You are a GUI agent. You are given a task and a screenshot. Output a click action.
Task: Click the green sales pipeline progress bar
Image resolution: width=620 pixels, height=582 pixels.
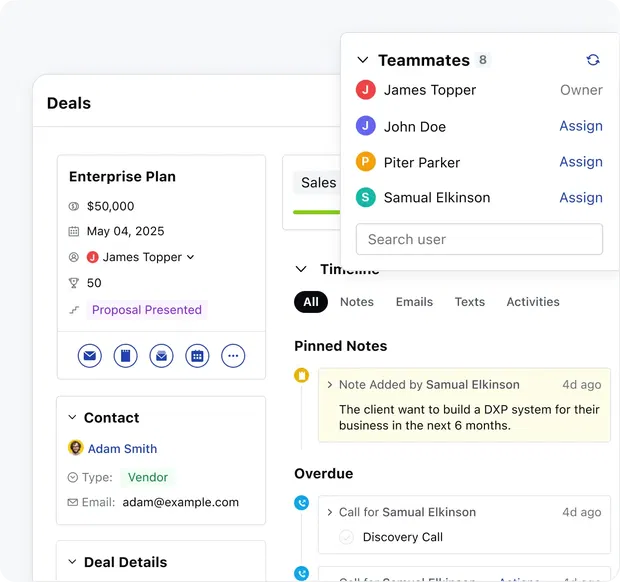point(315,211)
